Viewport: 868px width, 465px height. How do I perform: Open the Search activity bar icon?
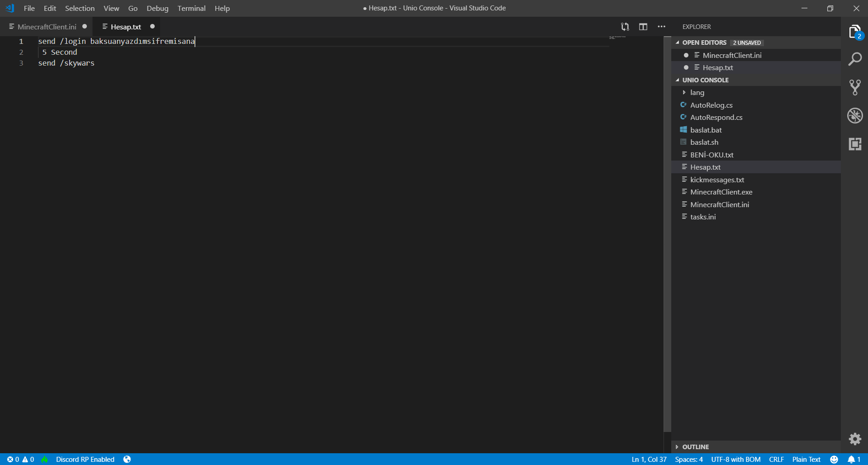point(855,59)
